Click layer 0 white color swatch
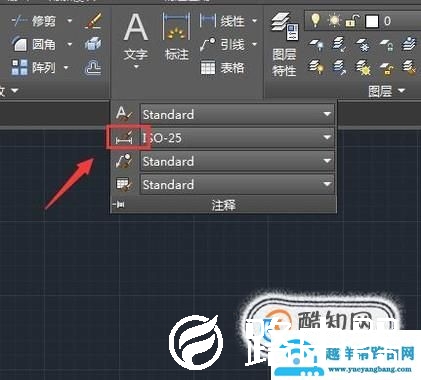 (x=372, y=21)
